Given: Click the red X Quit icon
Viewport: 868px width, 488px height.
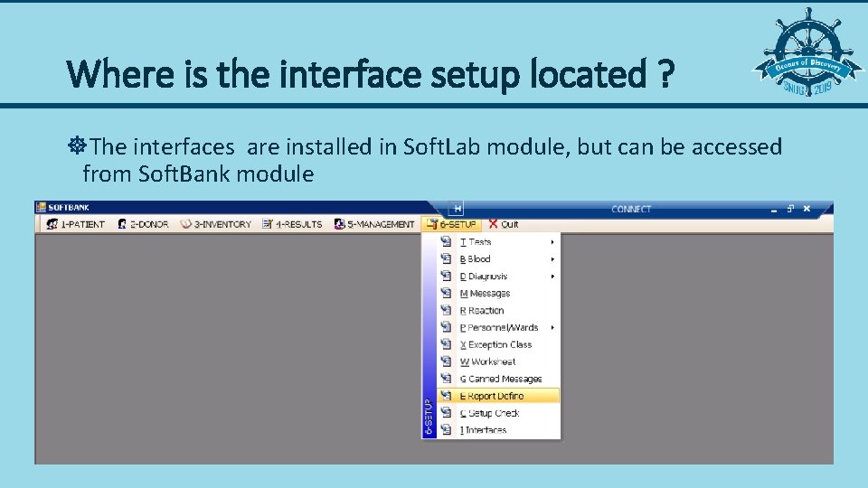Looking at the screenshot, I should tap(493, 223).
